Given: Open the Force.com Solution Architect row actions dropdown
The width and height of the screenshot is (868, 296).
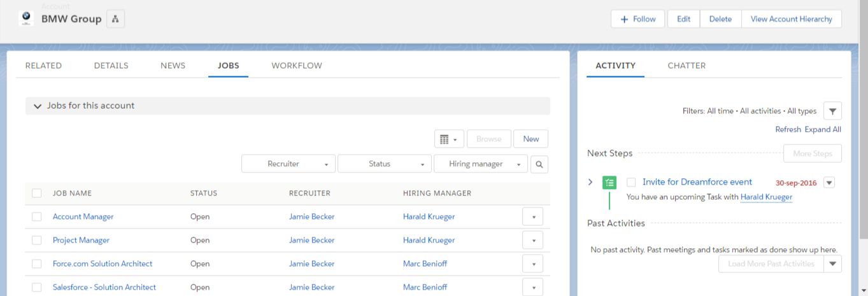Looking at the screenshot, I should [533, 264].
